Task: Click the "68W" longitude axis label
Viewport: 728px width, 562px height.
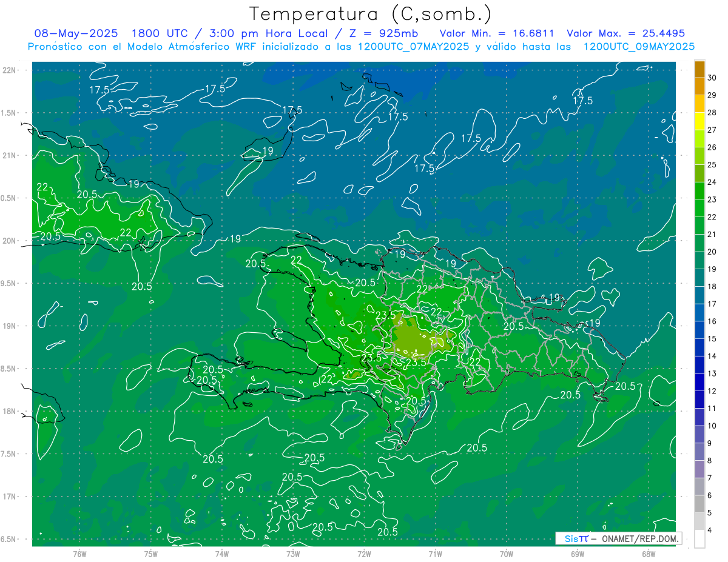Action: (649, 554)
